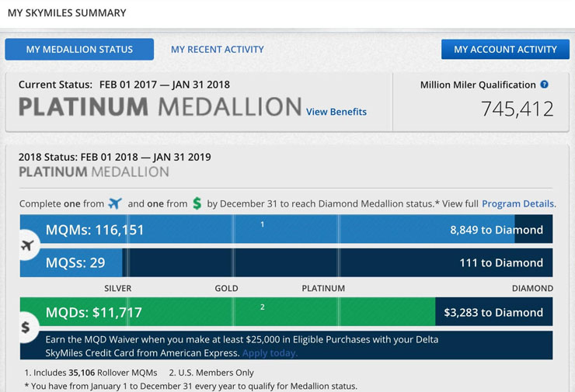Screen dimensions: 575x392
Task: Click the round dollar badge beside MQDs bar
Action: point(26,327)
